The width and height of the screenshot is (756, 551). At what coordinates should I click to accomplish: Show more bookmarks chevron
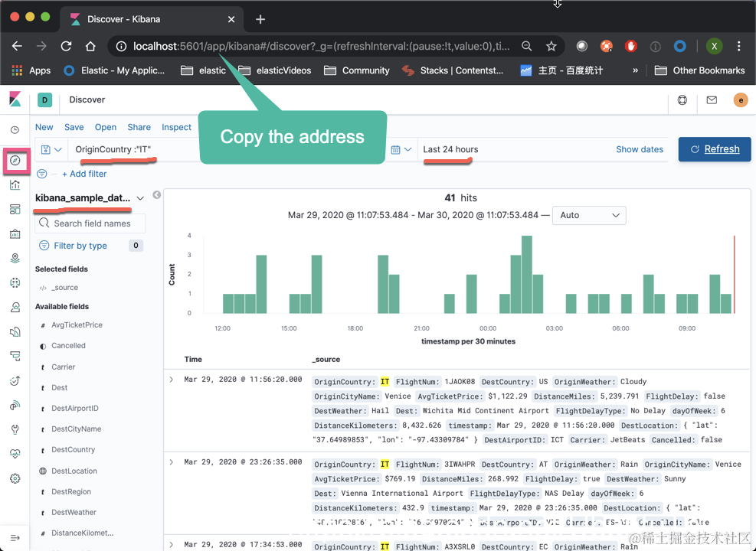click(636, 70)
